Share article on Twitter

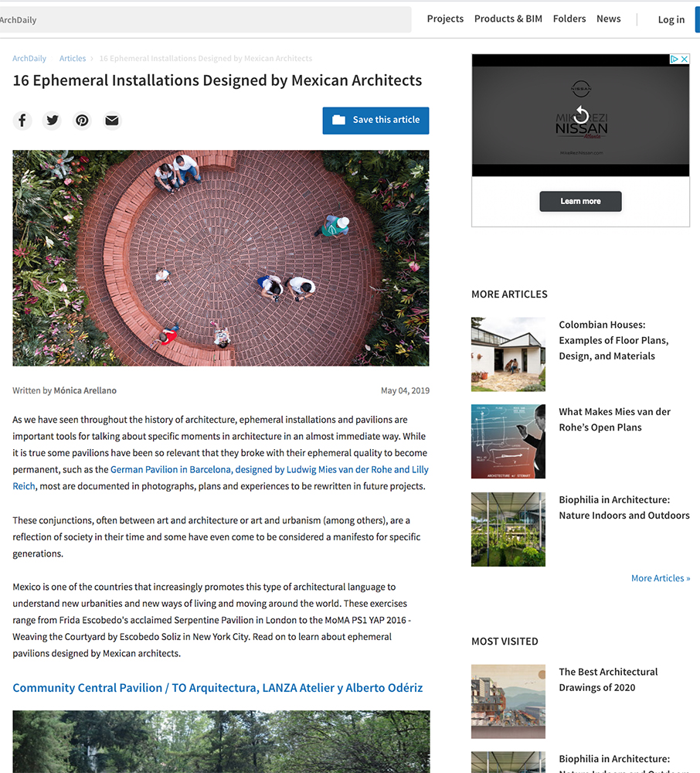(x=53, y=121)
